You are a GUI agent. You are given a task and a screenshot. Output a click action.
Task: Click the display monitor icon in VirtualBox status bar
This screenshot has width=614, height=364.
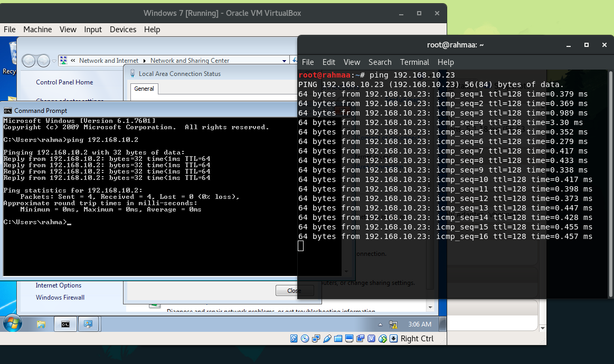(x=349, y=339)
